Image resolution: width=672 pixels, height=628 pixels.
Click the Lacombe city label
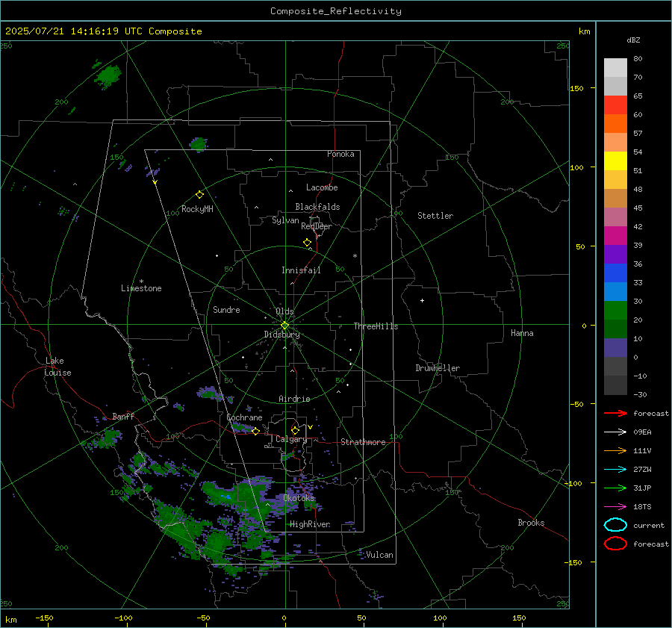coord(322,187)
